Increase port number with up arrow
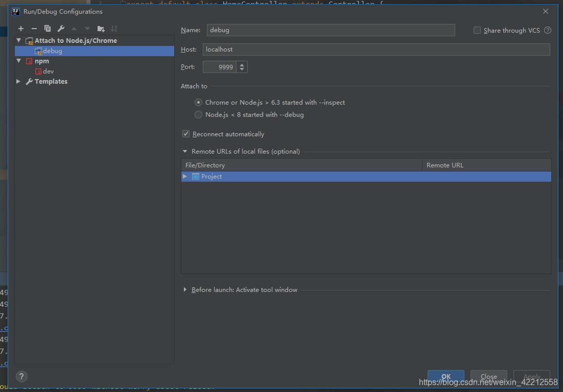The image size is (563, 392). coord(242,64)
